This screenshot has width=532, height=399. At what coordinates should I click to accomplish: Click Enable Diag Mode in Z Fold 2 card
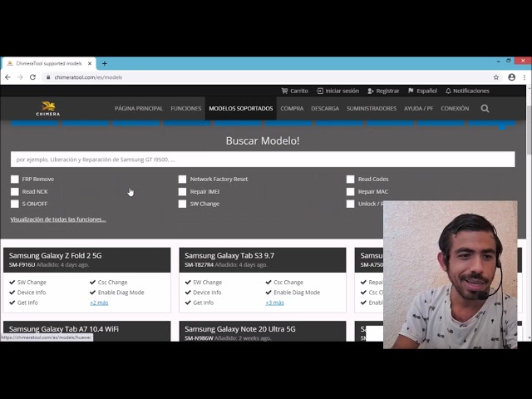[x=121, y=293]
